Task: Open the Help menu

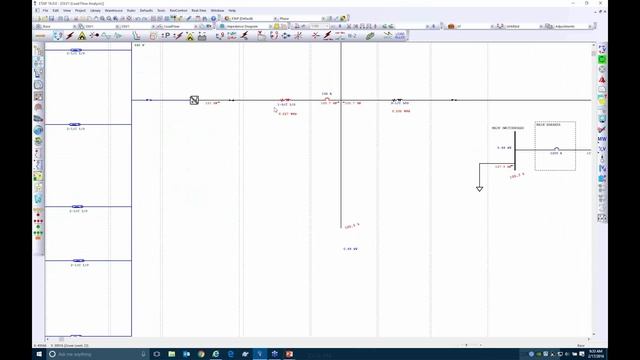Action: point(232,11)
